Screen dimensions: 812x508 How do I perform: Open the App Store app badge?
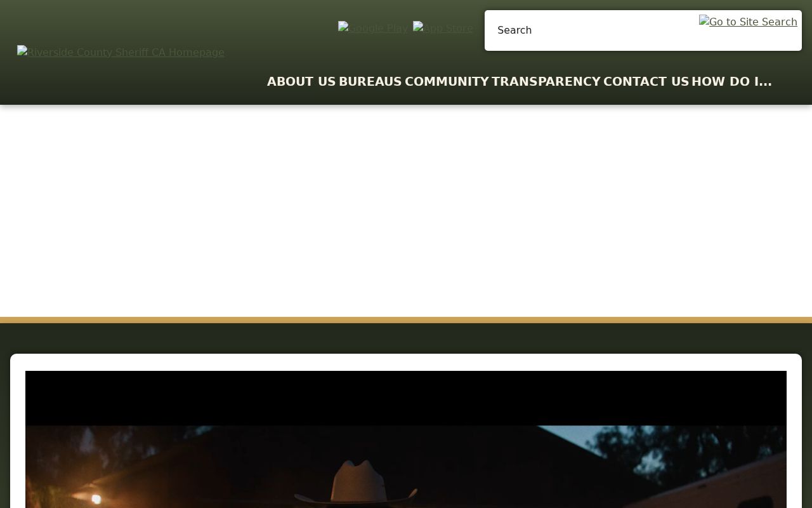(x=443, y=28)
